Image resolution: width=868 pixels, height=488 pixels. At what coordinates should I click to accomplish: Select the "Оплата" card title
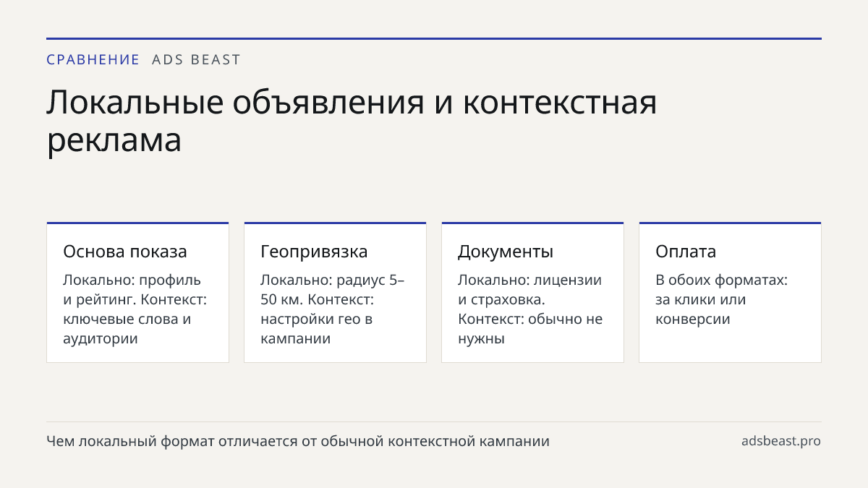686,252
